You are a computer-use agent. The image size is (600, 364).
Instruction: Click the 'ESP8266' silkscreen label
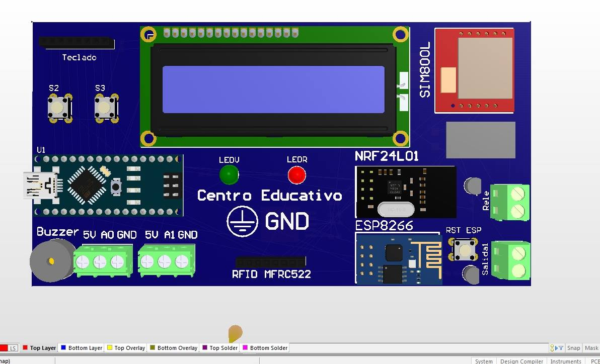point(384,226)
